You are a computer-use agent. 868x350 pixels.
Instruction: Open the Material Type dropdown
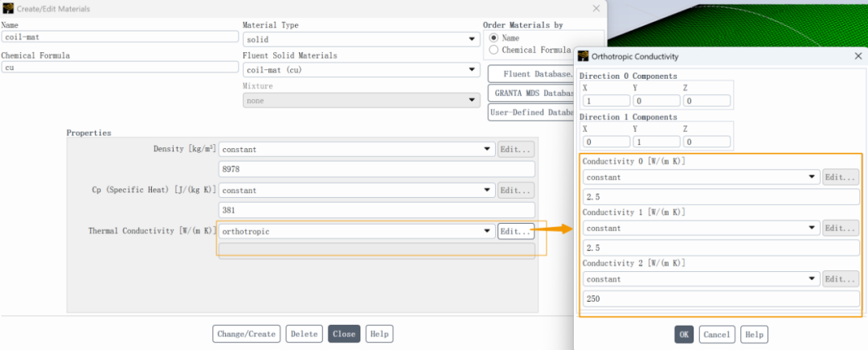[x=362, y=39]
